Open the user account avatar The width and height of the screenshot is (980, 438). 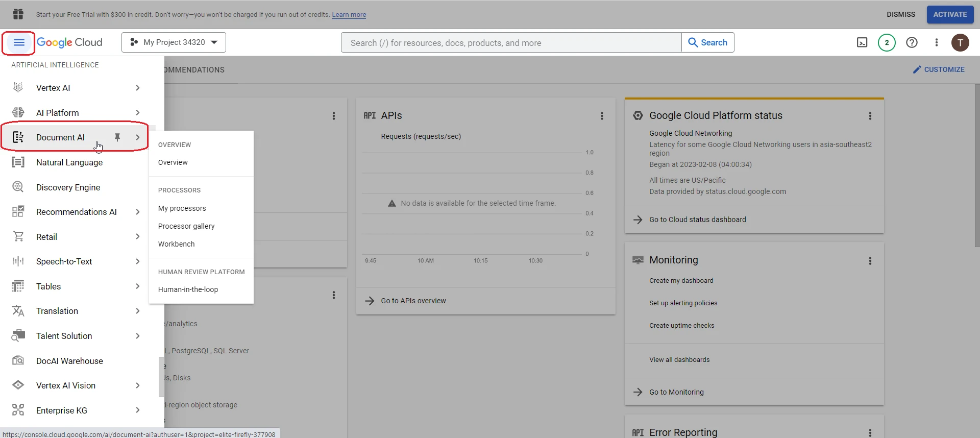(960, 42)
